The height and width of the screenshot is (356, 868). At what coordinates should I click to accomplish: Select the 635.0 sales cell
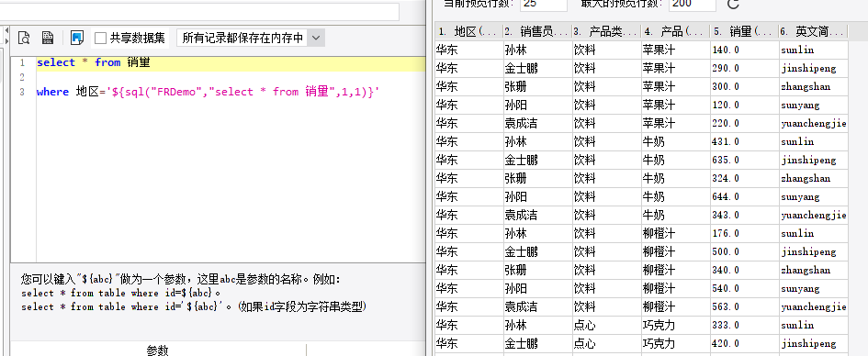744,161
